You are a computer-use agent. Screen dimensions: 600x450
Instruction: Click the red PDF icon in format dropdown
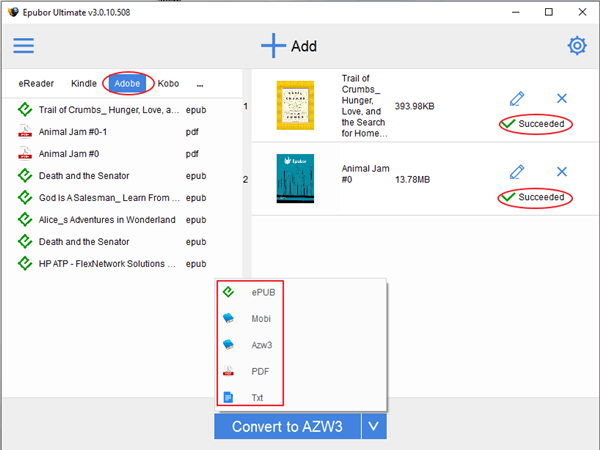pyautogui.click(x=228, y=371)
